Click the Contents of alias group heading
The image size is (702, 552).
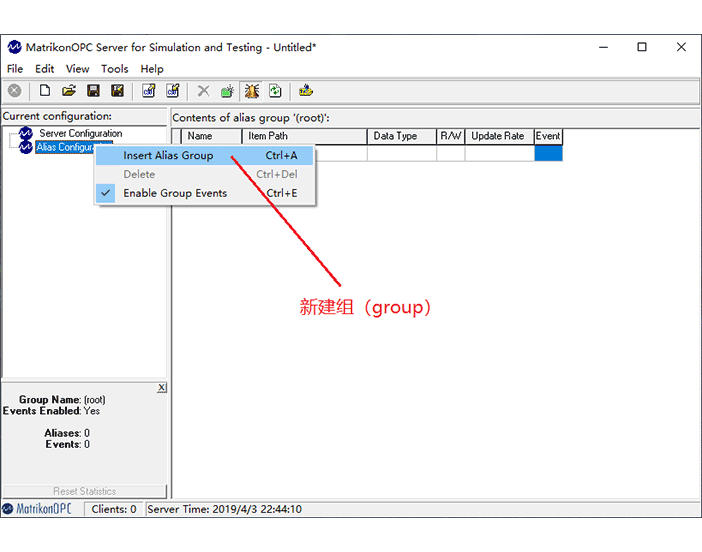[251, 118]
